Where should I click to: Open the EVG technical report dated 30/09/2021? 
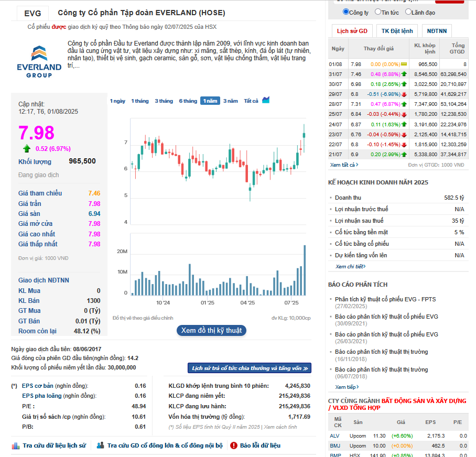coord(386,317)
